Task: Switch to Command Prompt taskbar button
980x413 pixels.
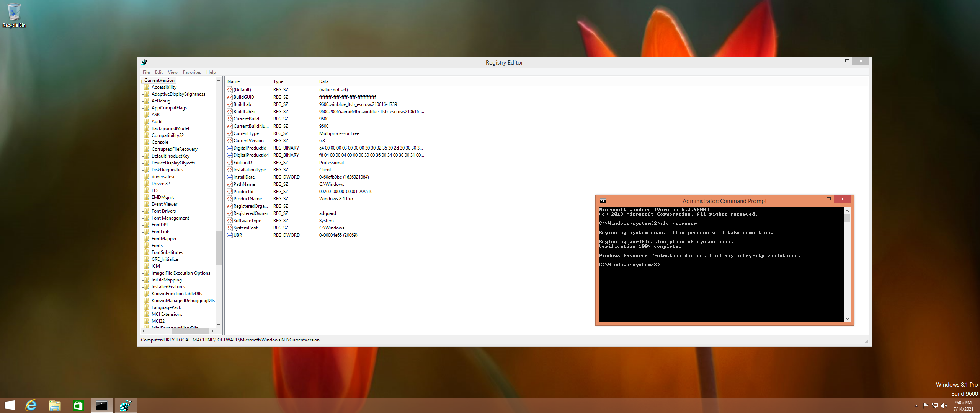Action: [x=102, y=405]
